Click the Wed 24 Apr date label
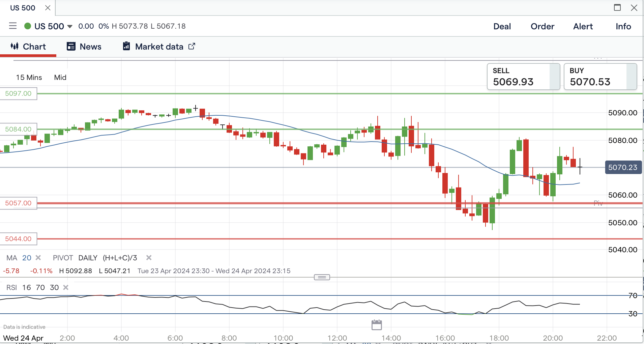The height and width of the screenshot is (344, 644). click(23, 338)
